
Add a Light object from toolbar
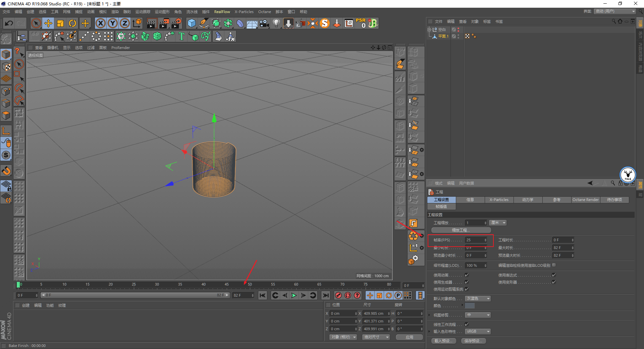point(276,23)
